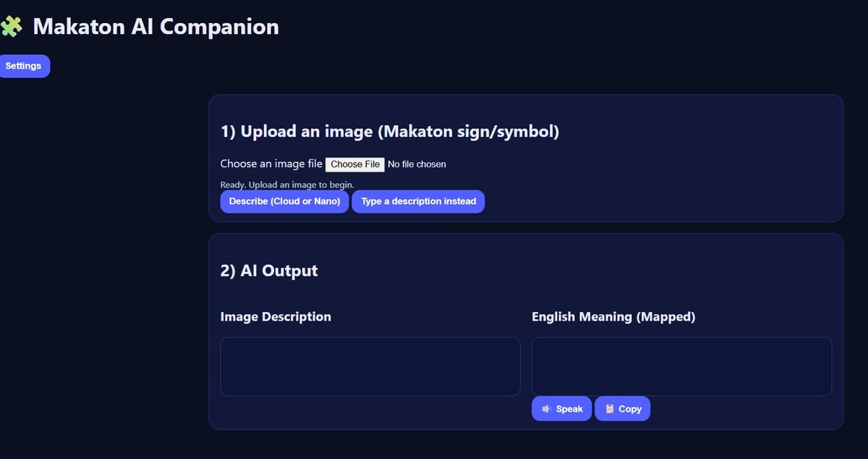The height and width of the screenshot is (459, 868).
Task: Click the 2) AI Output section heading
Action: tap(268, 270)
